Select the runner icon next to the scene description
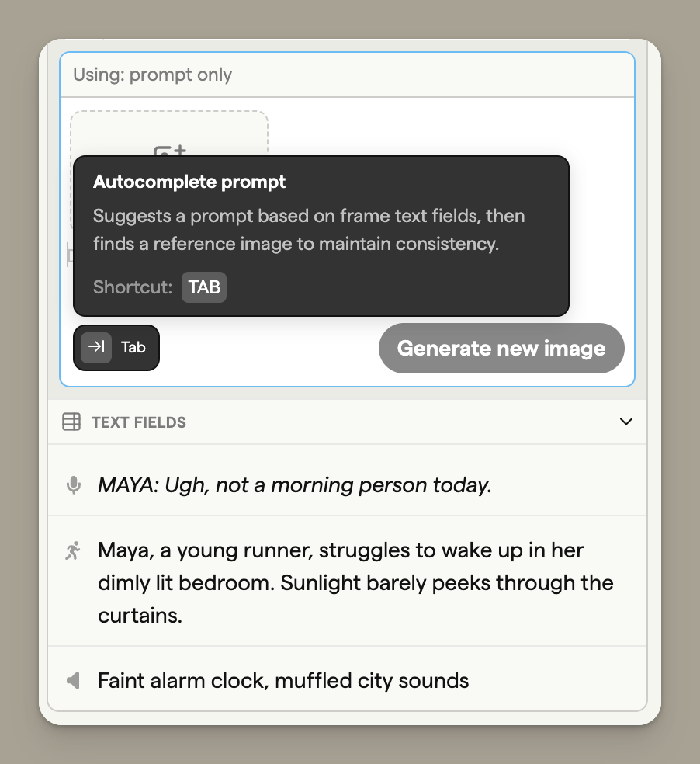This screenshot has height=764, width=700. [74, 551]
